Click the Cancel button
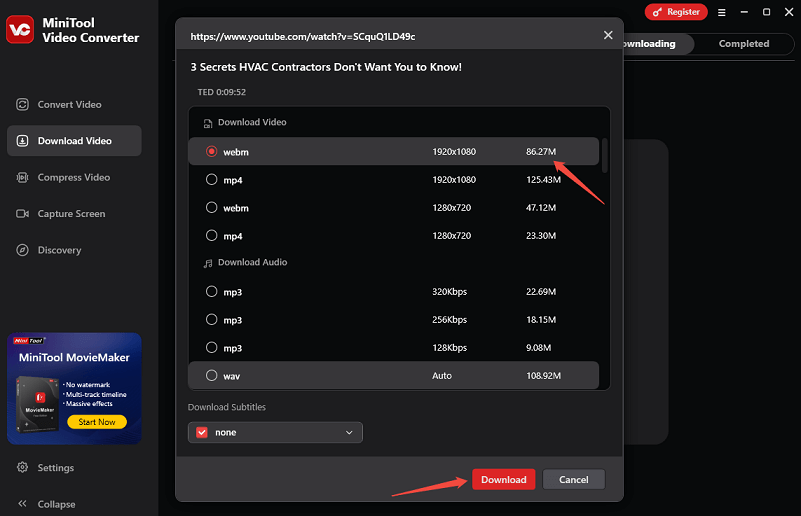The image size is (801, 516). 574,479
